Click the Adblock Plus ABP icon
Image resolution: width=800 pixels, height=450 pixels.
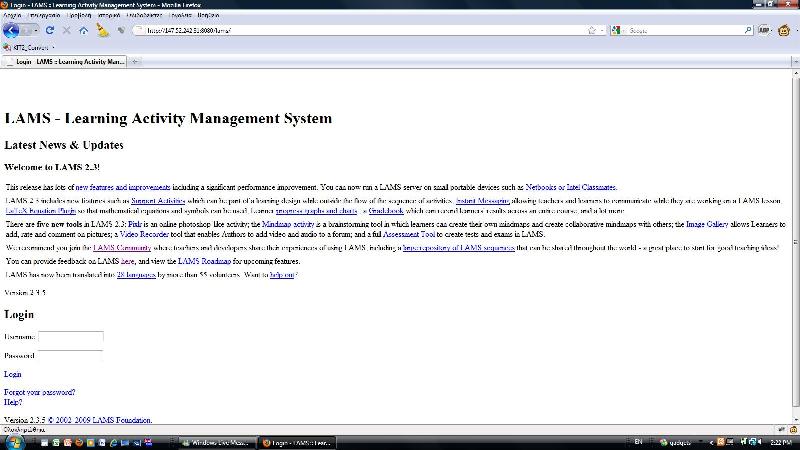[763, 30]
